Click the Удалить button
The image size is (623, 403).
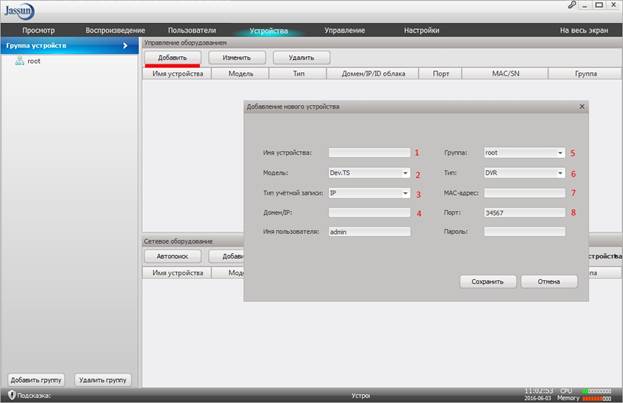point(301,58)
